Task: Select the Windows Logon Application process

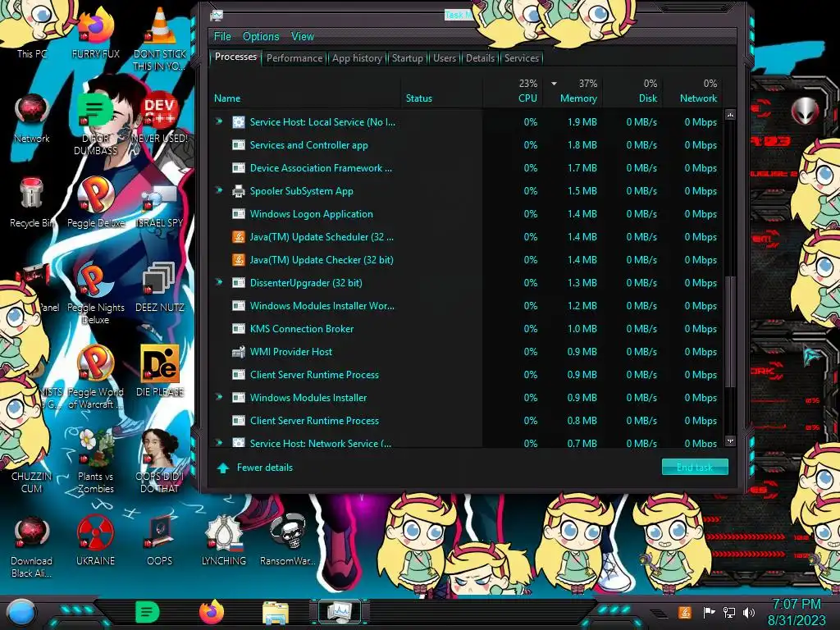Action: click(x=466, y=214)
